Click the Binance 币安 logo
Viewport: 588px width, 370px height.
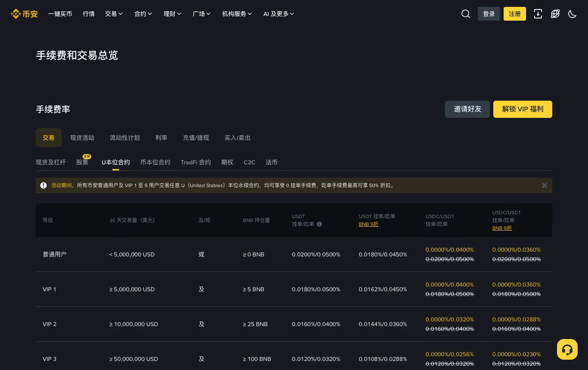24,14
